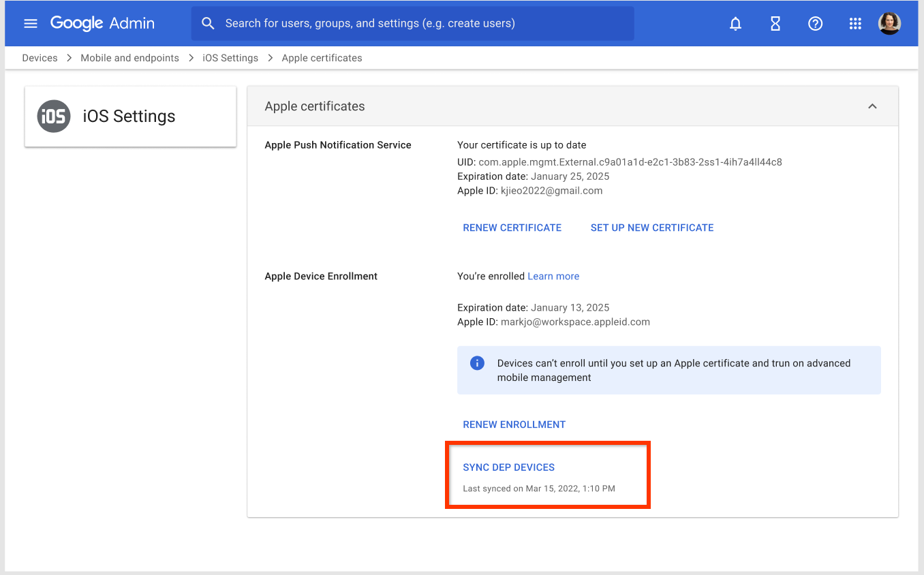Click info icon in the enrollment notice

pos(477,363)
